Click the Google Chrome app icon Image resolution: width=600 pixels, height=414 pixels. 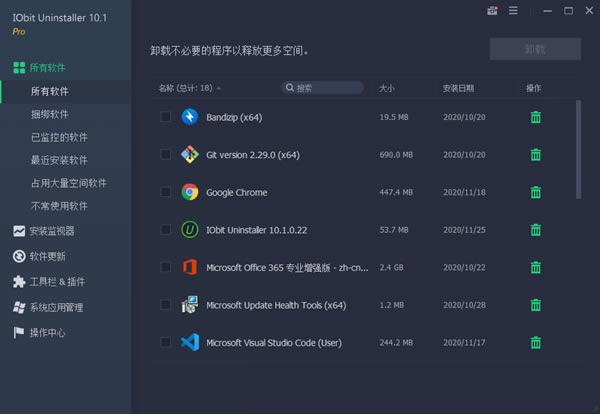tap(190, 192)
